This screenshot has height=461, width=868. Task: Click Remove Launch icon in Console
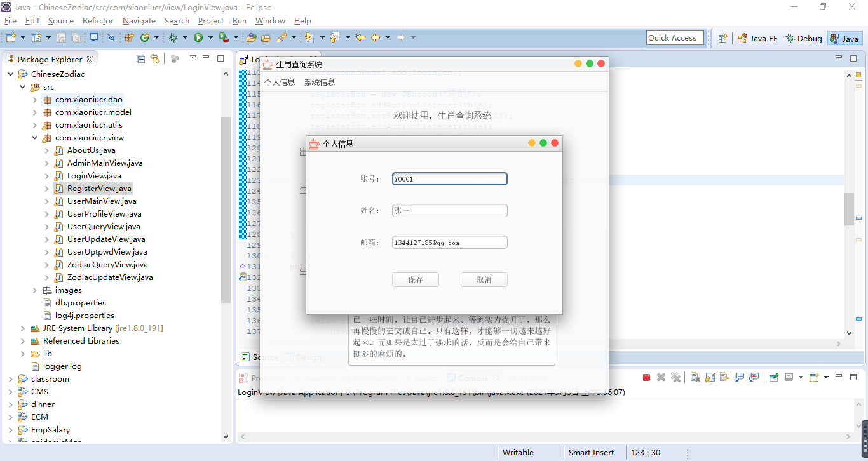click(x=661, y=377)
